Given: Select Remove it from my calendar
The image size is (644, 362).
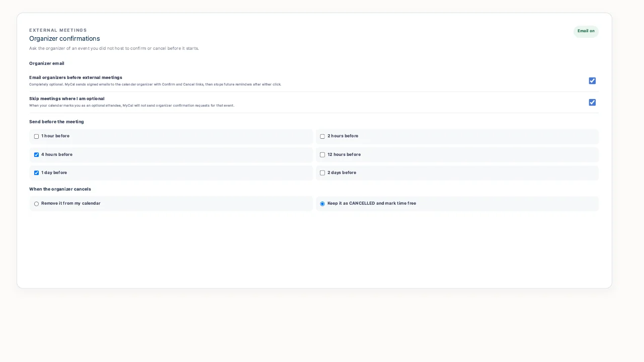Looking at the screenshot, I should click(36, 204).
